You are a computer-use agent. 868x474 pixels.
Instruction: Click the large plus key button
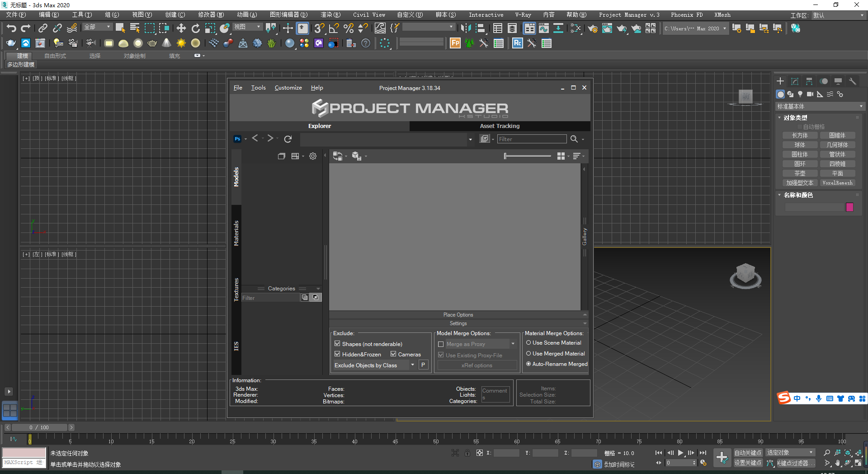[x=722, y=458]
